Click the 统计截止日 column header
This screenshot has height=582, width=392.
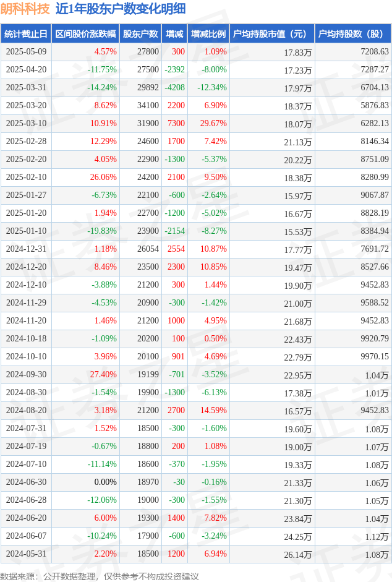[26, 34]
